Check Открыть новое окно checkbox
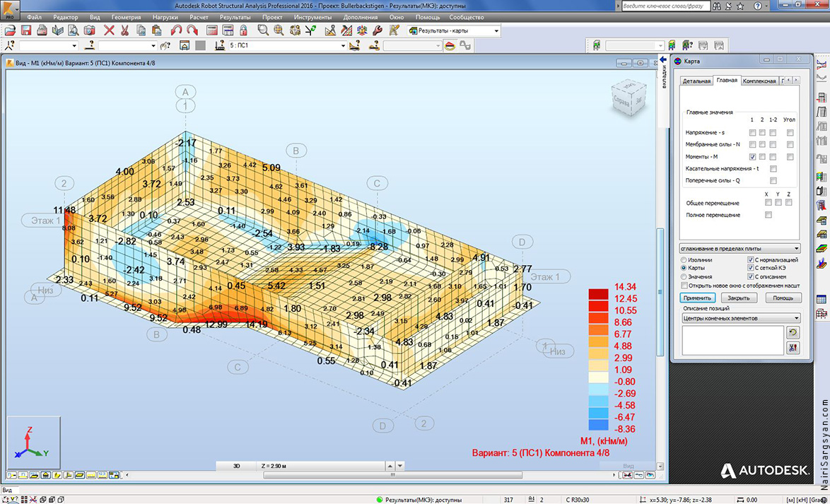This screenshot has width=830, height=504. pos(686,286)
